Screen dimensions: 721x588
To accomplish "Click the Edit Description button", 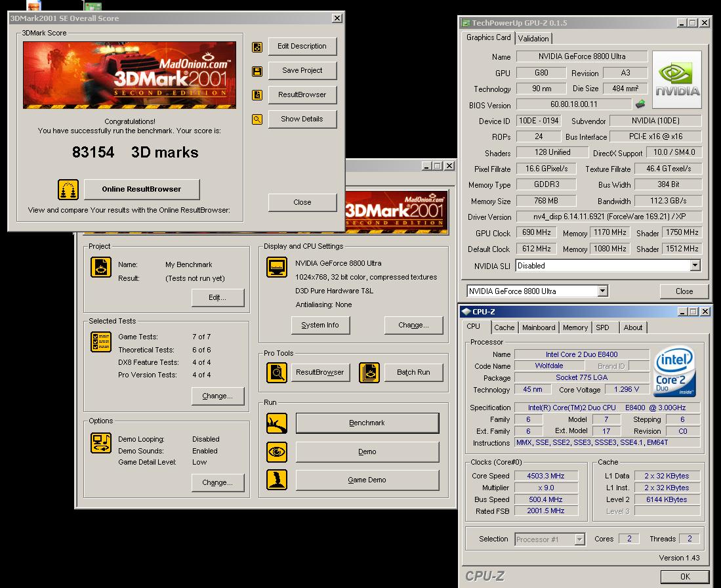I will tap(302, 47).
